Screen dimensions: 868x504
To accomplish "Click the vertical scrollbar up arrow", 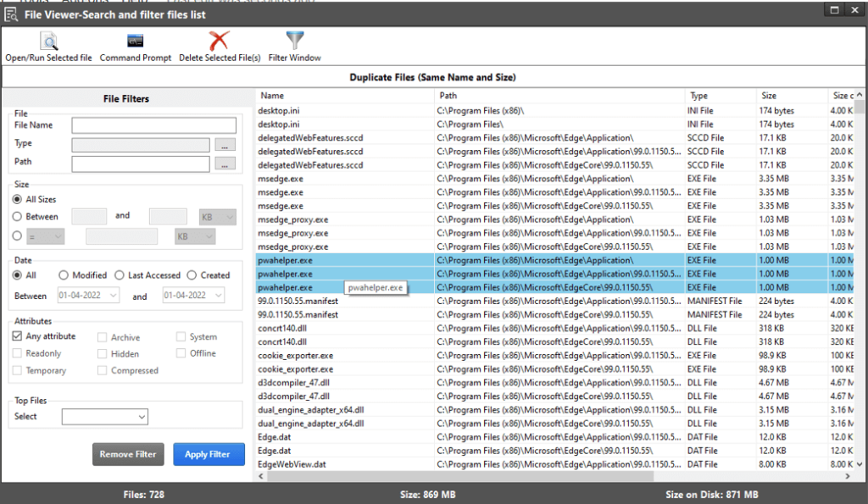I will (860, 95).
